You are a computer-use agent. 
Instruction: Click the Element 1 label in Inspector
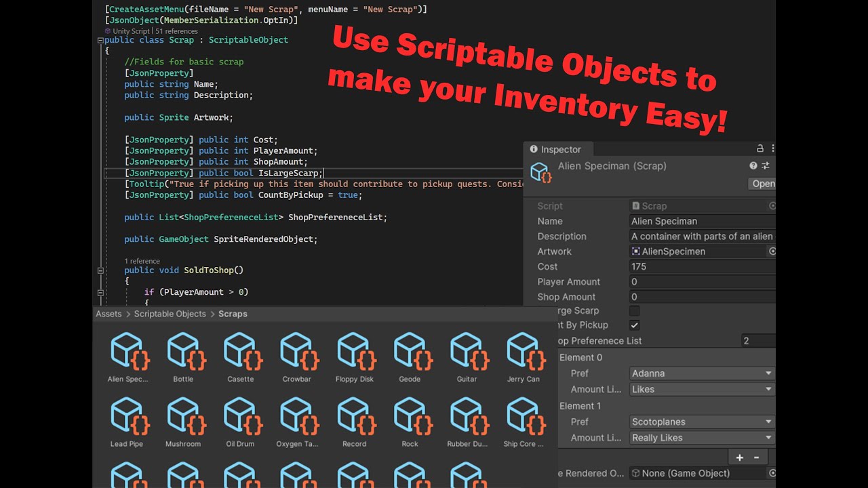580,406
